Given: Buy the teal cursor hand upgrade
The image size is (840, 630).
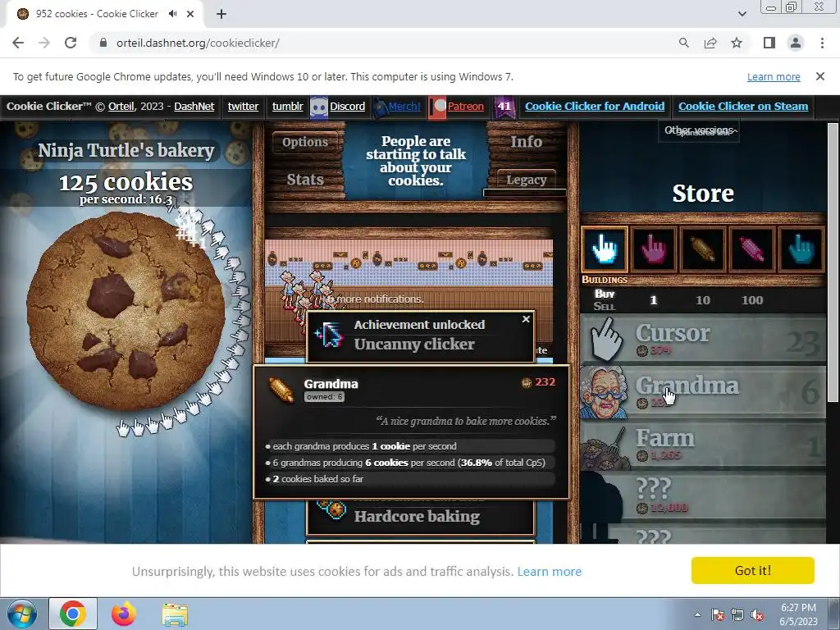Looking at the screenshot, I should (x=801, y=249).
